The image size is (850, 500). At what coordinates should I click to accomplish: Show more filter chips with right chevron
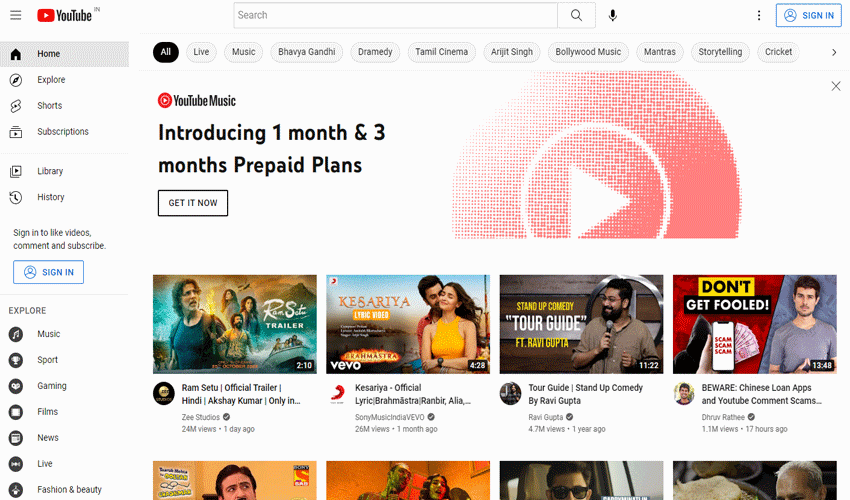(x=834, y=52)
